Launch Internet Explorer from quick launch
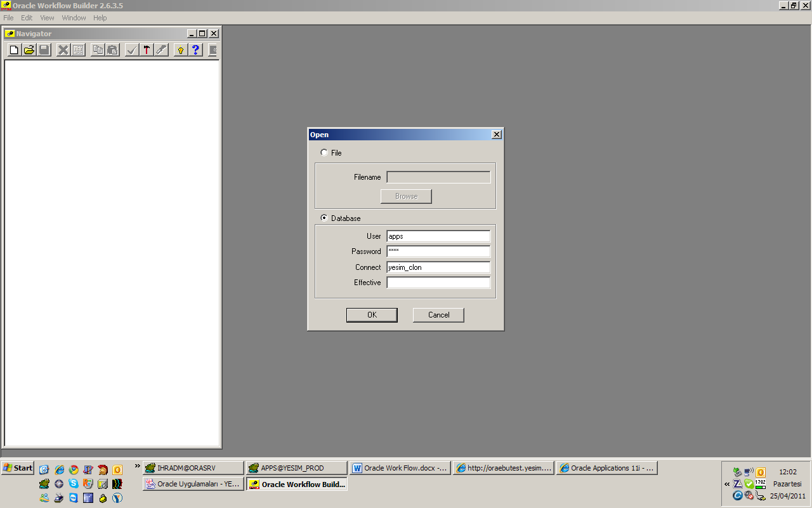The height and width of the screenshot is (508, 812). tap(59, 470)
